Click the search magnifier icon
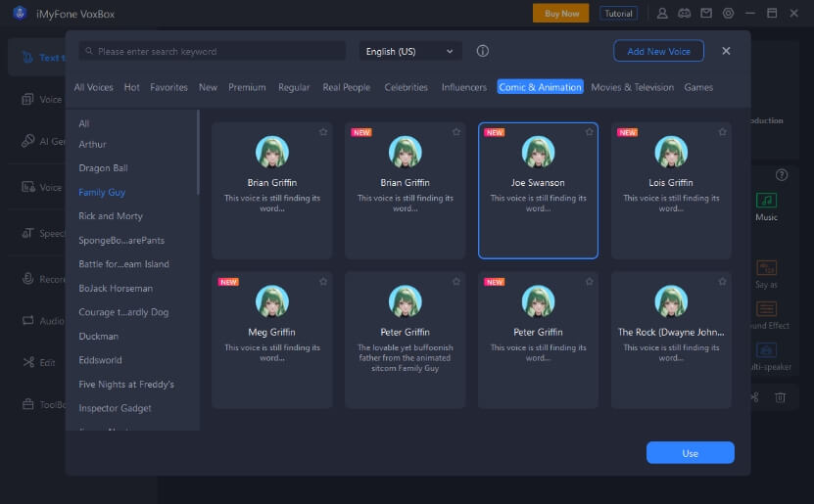 click(89, 51)
